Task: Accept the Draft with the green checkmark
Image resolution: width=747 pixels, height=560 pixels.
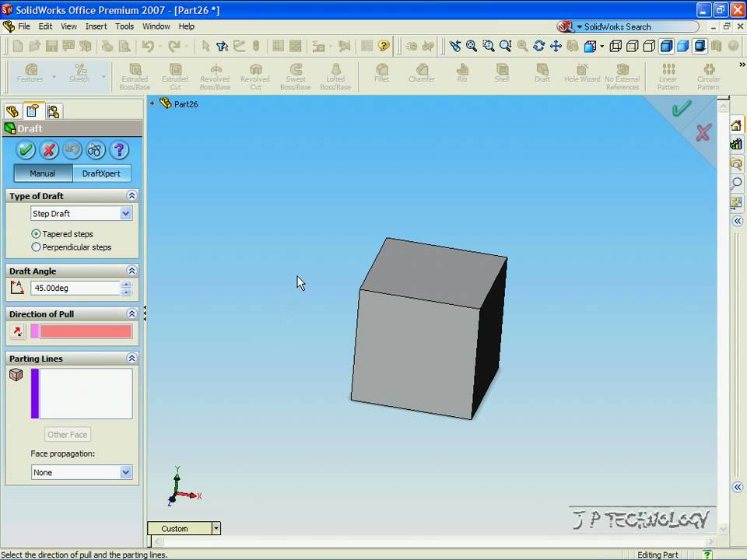Action: click(x=25, y=150)
